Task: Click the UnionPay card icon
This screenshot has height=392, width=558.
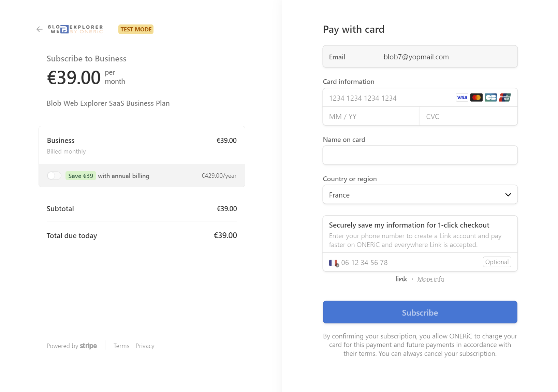Action: (505, 98)
